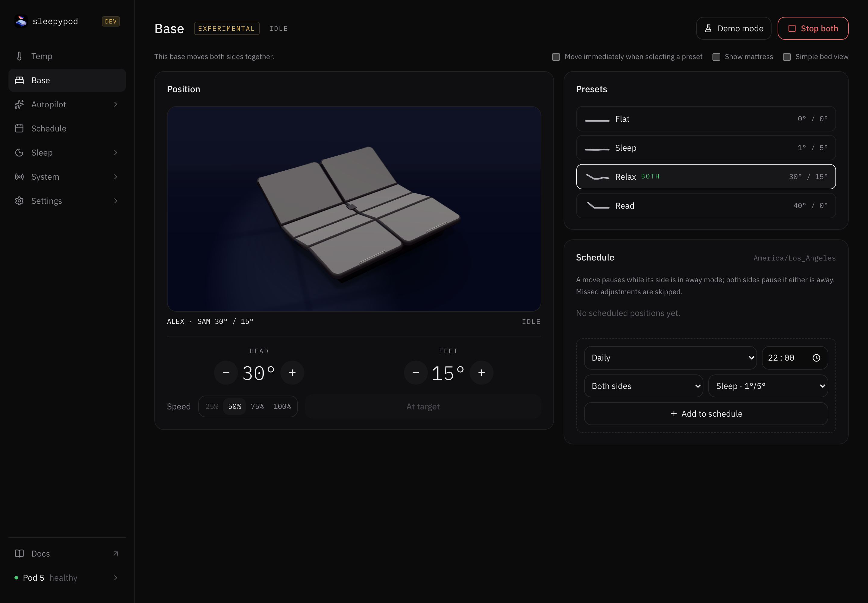Viewport: 868px width, 603px height.
Task: Open the Both sides dropdown
Action: [x=644, y=386]
